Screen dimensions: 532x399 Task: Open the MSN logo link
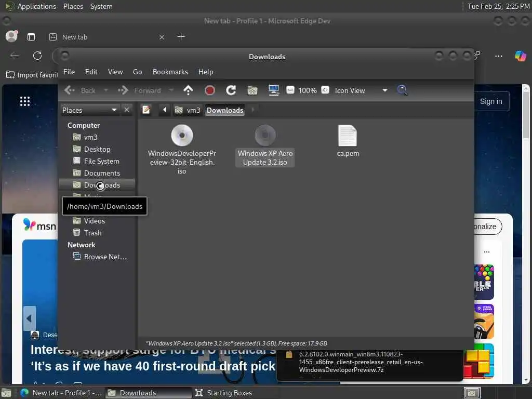coord(39,225)
